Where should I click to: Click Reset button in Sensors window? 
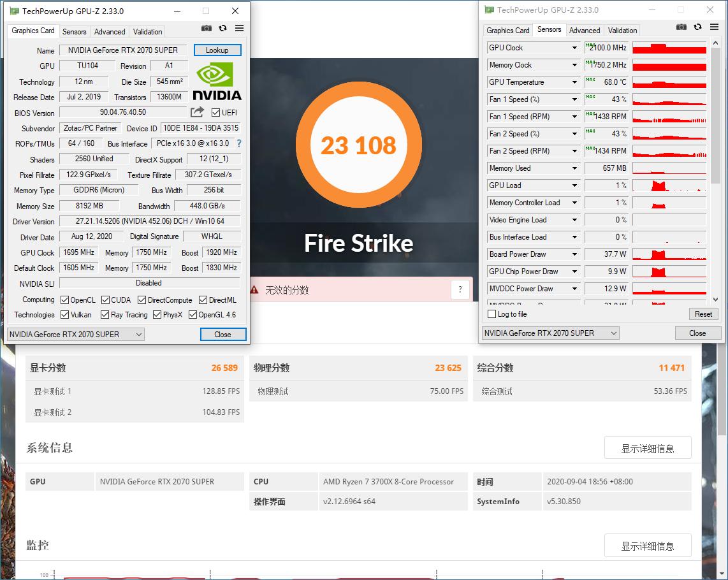click(703, 314)
